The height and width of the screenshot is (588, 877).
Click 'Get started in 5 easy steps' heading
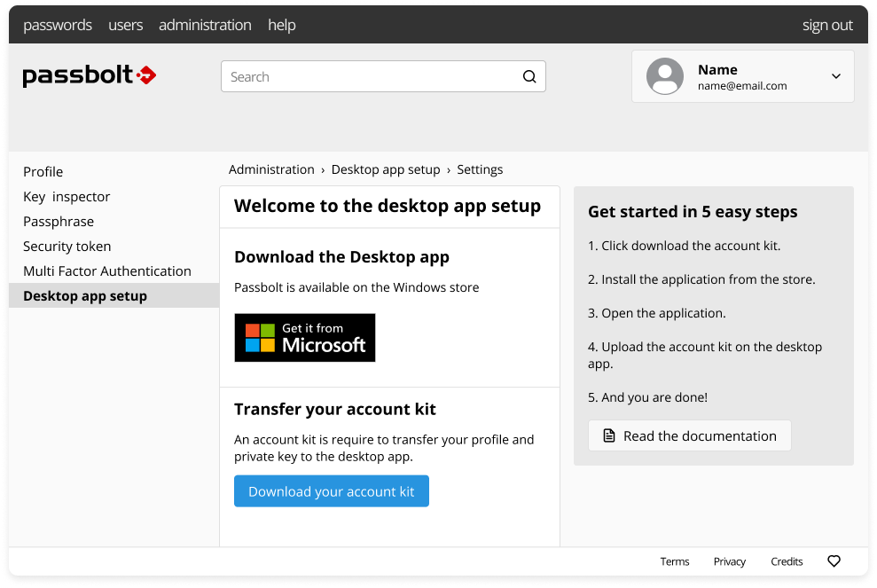pyautogui.click(x=693, y=211)
